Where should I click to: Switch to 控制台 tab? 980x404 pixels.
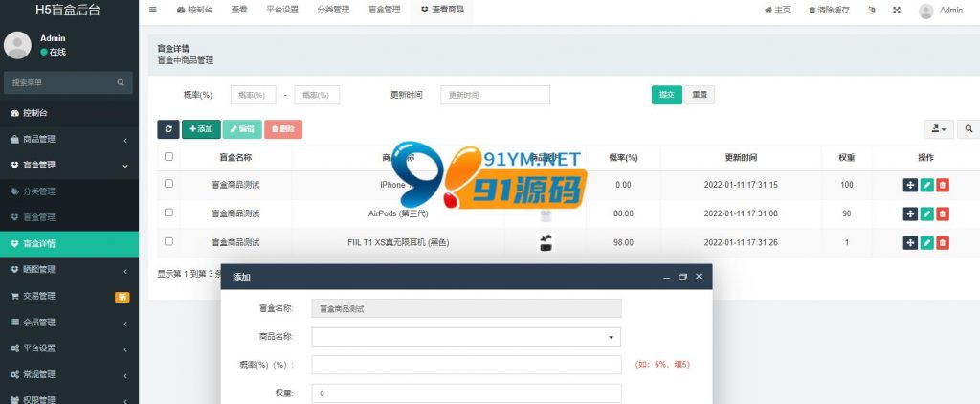(x=195, y=10)
